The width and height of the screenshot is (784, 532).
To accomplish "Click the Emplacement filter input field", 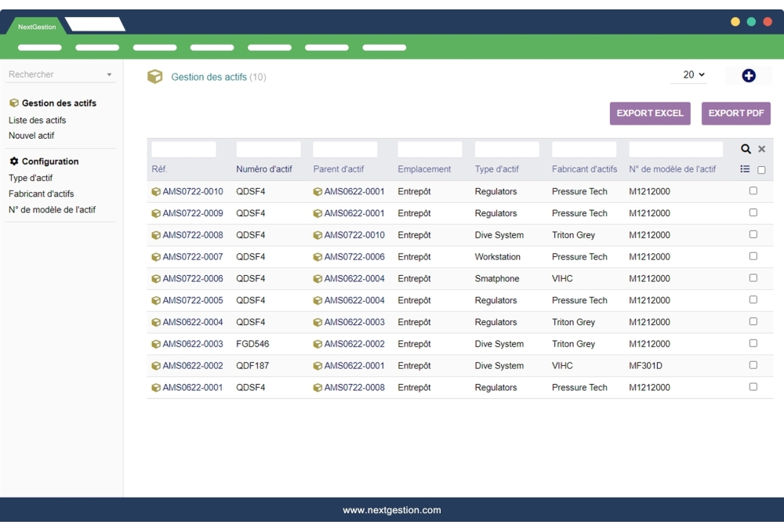I will (x=429, y=148).
